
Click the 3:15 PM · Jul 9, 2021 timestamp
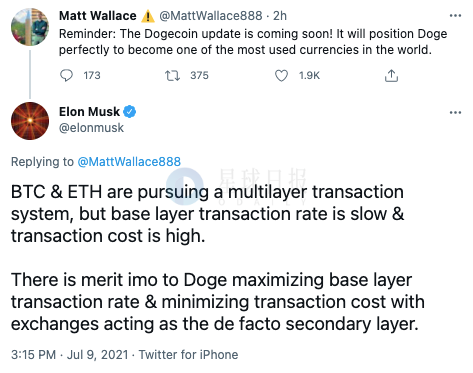coord(69,355)
